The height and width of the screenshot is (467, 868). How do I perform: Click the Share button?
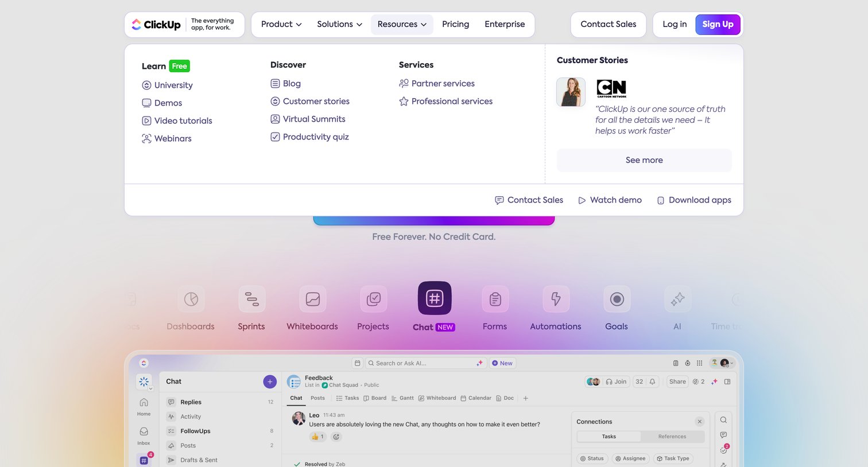(677, 382)
